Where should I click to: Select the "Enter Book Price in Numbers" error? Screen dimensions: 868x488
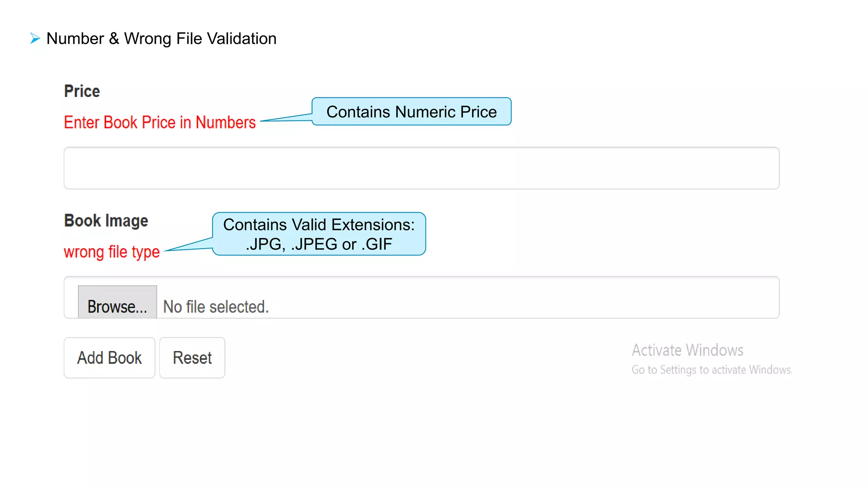pyautogui.click(x=160, y=122)
